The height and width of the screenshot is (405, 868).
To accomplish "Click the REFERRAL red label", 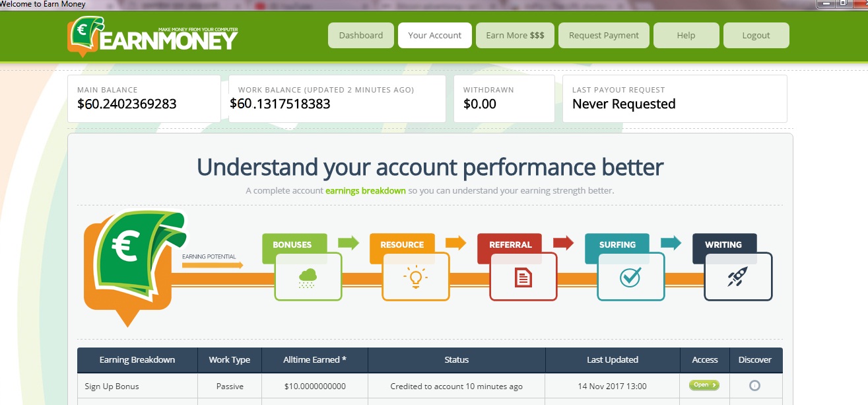I will [x=510, y=244].
